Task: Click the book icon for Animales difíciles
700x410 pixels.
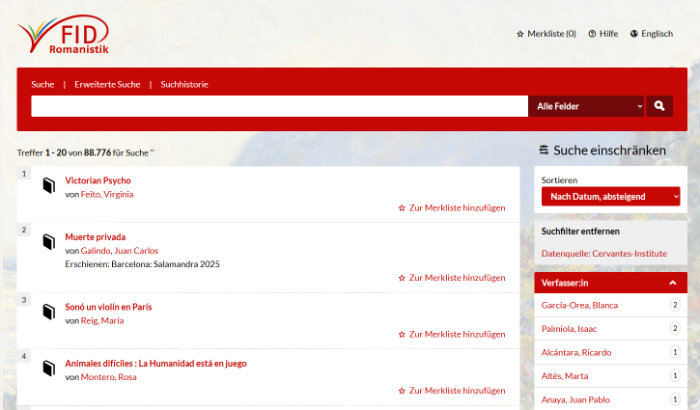Action: point(49,368)
